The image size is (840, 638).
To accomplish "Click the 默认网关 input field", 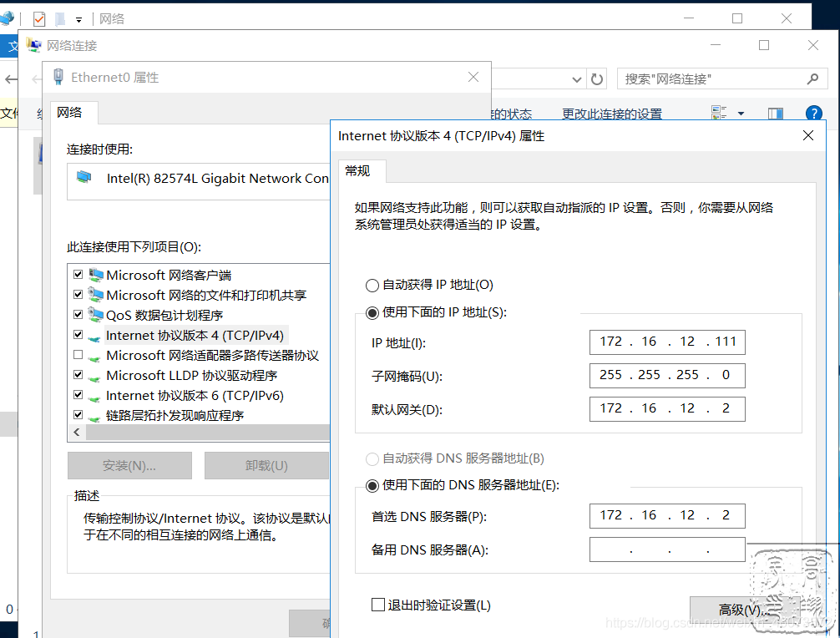I will click(667, 409).
